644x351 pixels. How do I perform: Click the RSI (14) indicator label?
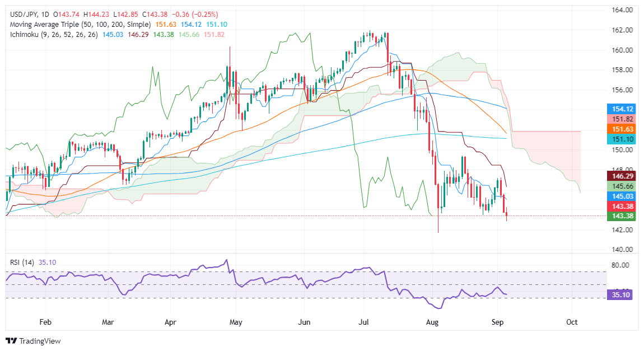[22, 263]
